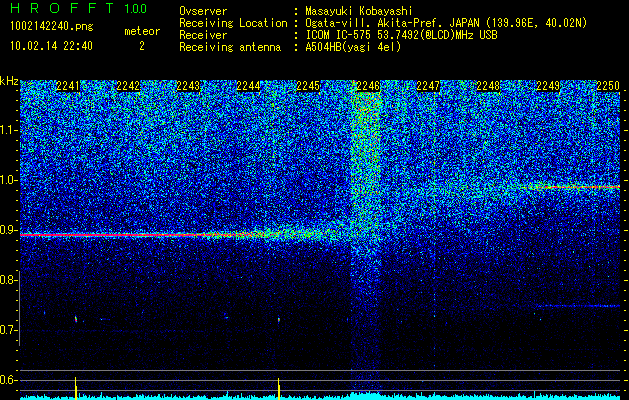Click the HROFFT 1.0.0 title text
The image size is (629, 400).
coord(79,8)
